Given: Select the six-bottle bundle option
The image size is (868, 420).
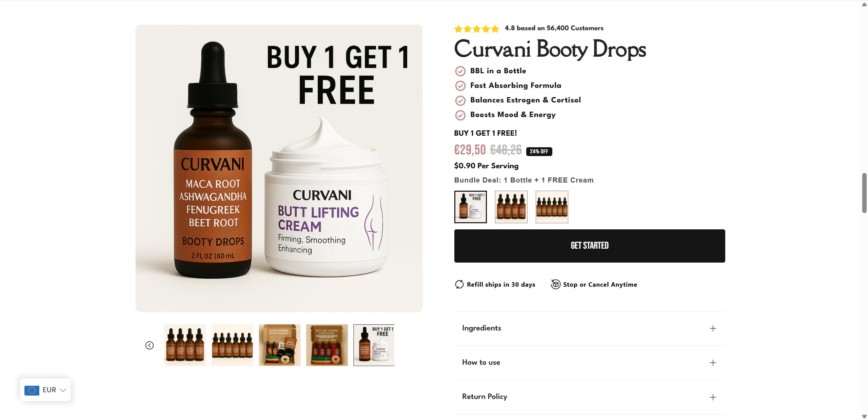Looking at the screenshot, I should [x=552, y=207].
